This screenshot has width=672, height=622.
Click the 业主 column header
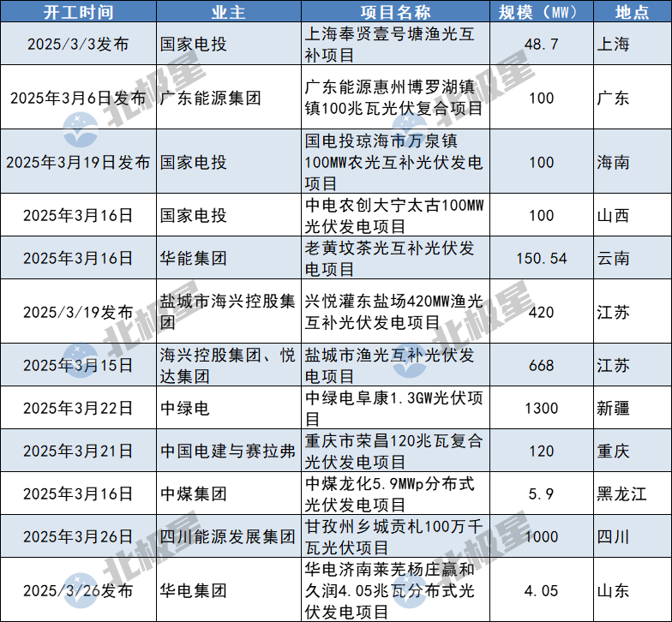pos(228,12)
